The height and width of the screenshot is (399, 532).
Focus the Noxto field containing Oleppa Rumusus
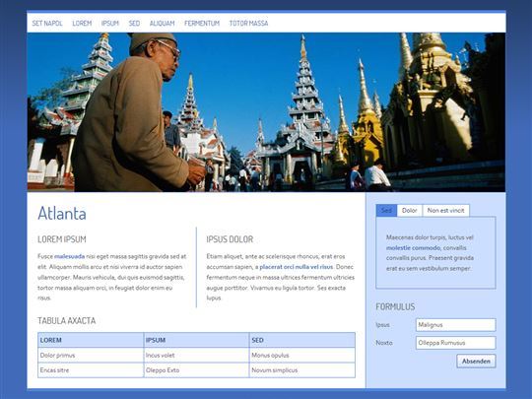[456, 343]
